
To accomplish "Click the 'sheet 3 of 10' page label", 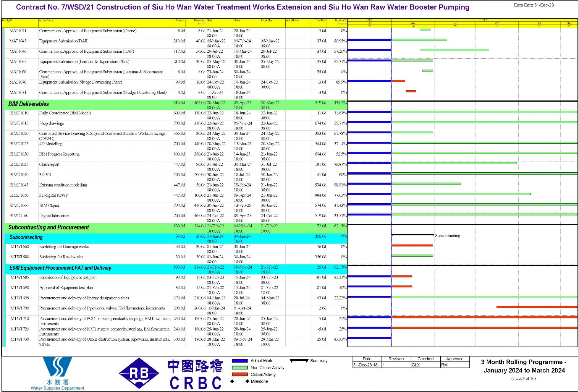I will (524, 379).
